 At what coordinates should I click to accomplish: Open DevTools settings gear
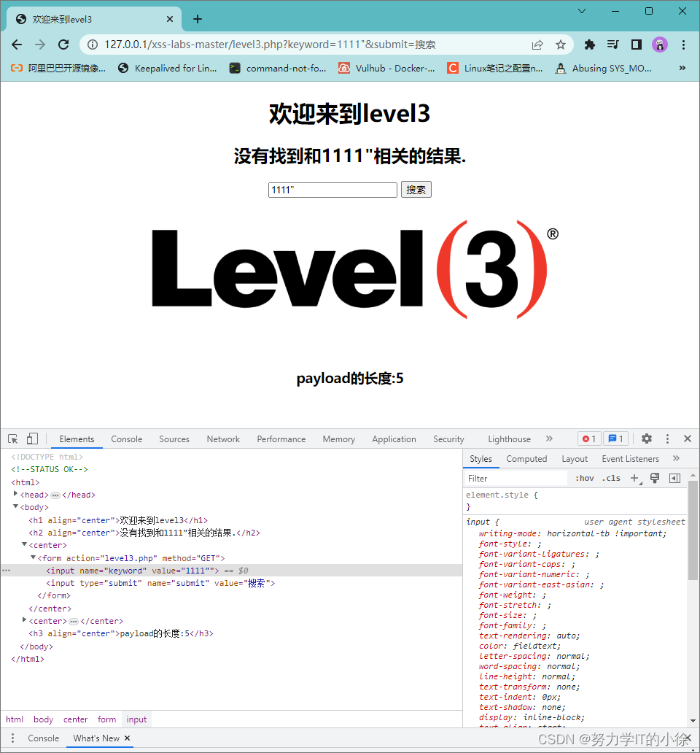[x=647, y=439]
